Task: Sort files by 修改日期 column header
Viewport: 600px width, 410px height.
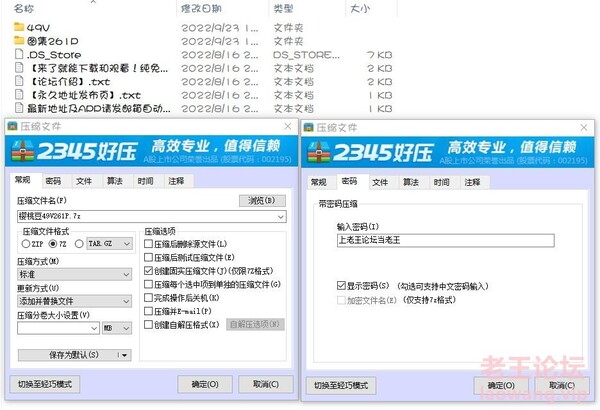Action: [201, 8]
